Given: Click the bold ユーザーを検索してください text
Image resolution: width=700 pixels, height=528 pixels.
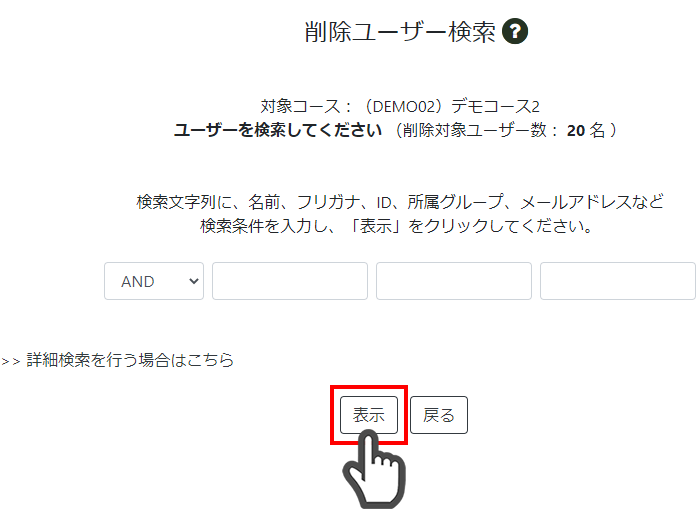Looking at the screenshot, I should (278, 130).
